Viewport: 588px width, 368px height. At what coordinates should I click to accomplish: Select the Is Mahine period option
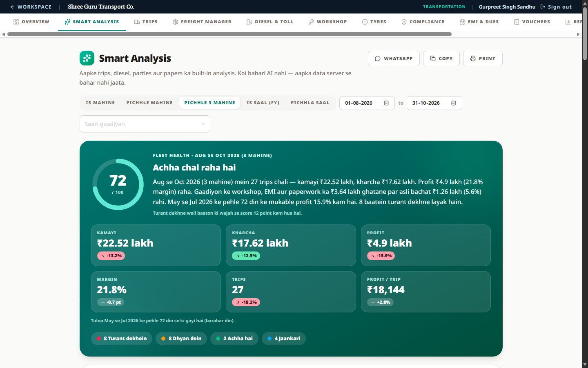point(100,103)
